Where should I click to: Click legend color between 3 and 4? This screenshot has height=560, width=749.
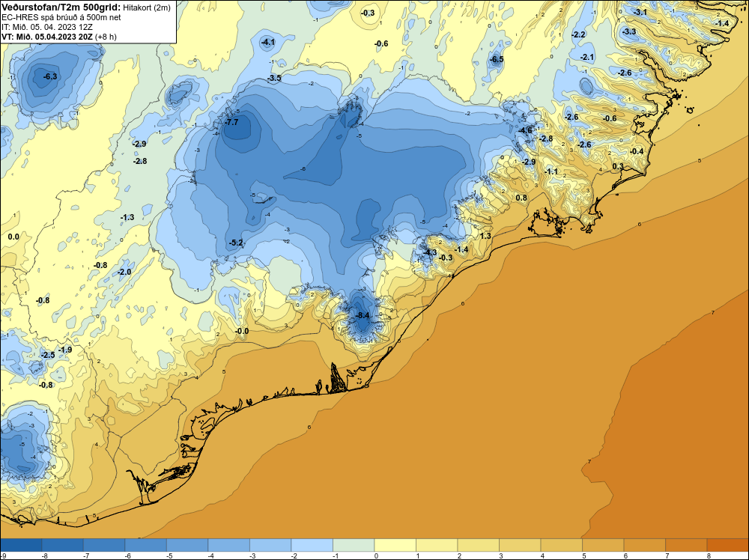coord(520,545)
